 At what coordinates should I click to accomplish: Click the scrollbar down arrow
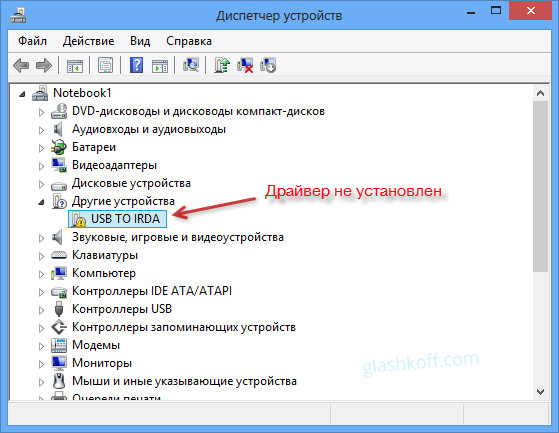540,392
